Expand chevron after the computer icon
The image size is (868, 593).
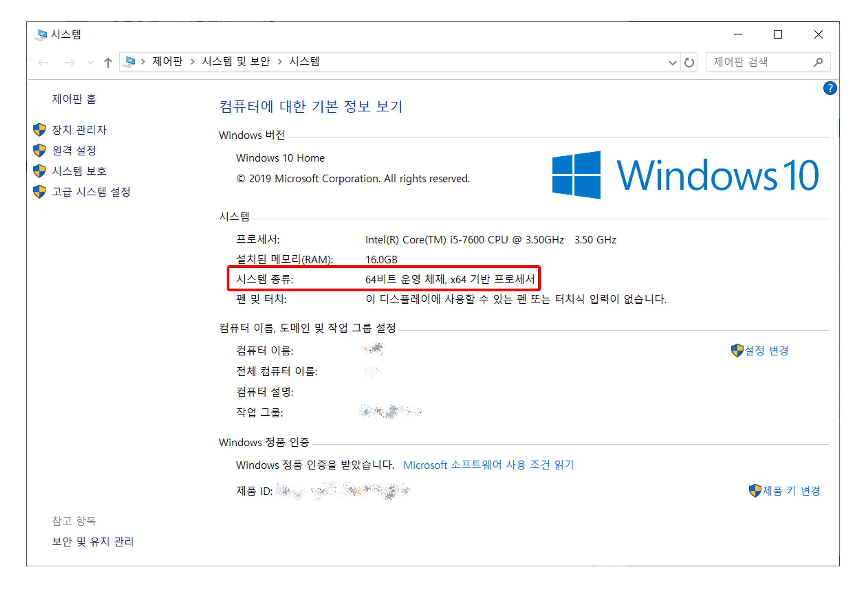pos(143,61)
